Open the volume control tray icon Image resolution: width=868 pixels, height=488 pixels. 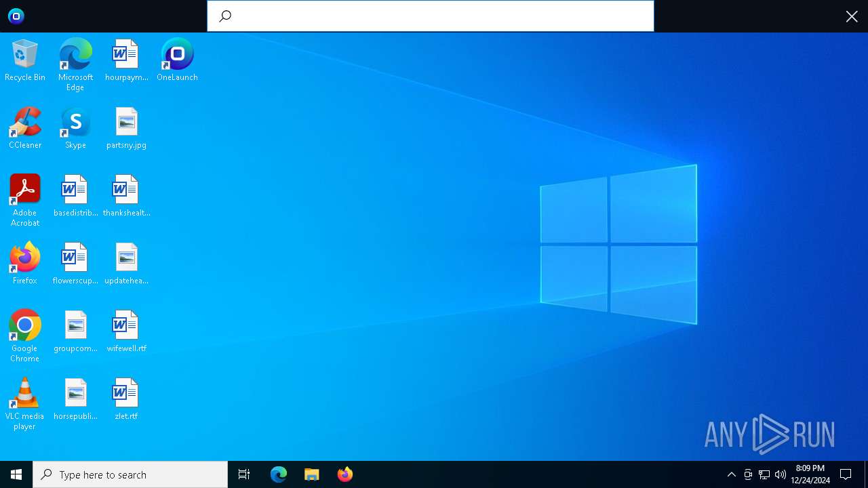(x=781, y=474)
